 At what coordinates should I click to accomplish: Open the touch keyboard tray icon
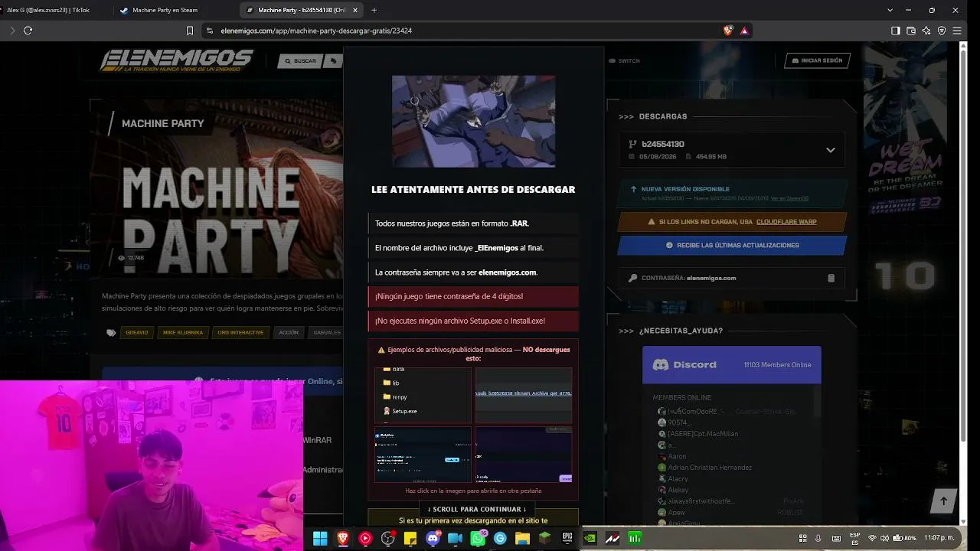(836, 539)
